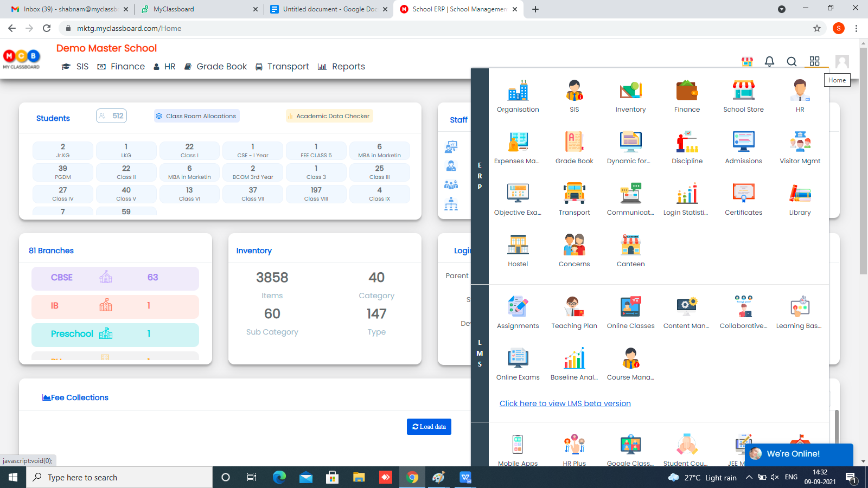Screen dimensions: 868x488
Task: Open the SIS top menu
Action: 75,67
